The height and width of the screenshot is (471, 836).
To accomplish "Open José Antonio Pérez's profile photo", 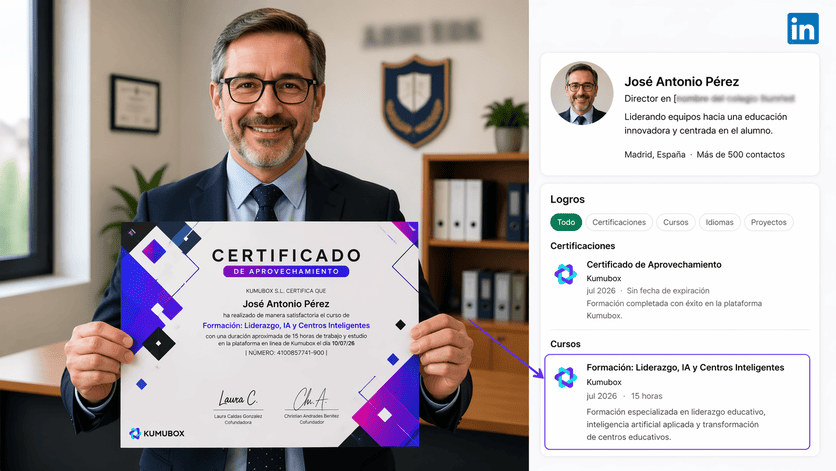I will pyautogui.click(x=582, y=93).
